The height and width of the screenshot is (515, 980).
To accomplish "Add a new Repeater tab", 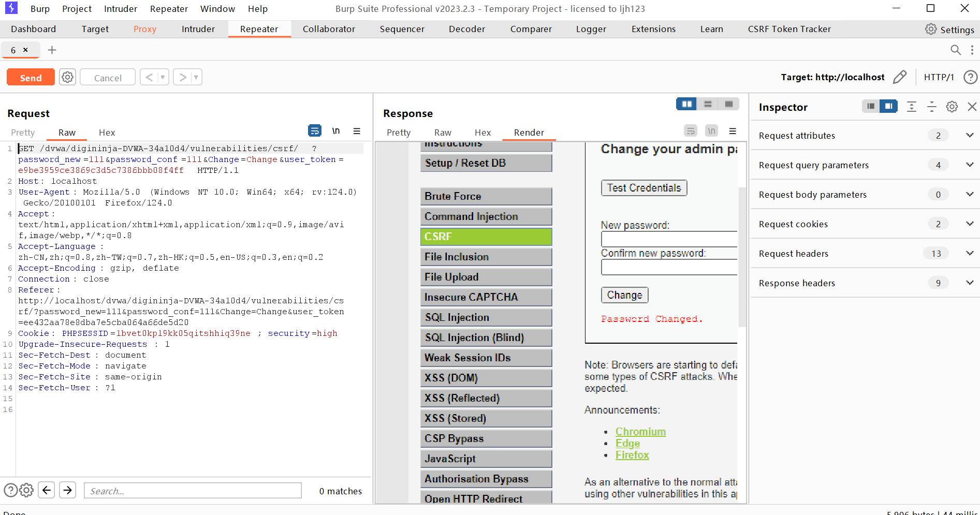I will click(52, 50).
